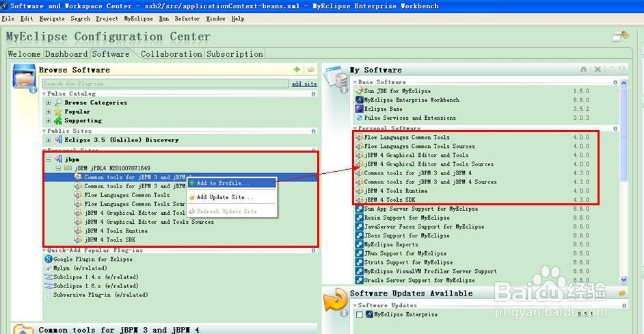Click the Google Plugin for Eclipse icon

[49, 259]
